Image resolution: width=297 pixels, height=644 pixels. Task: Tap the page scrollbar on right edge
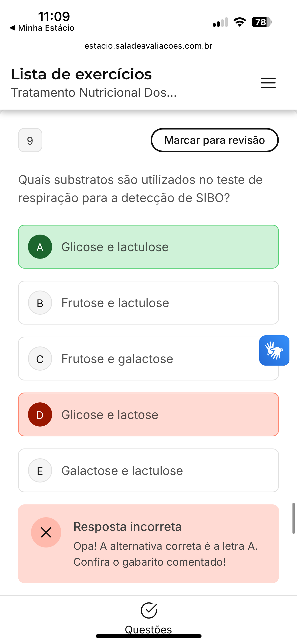click(293, 518)
